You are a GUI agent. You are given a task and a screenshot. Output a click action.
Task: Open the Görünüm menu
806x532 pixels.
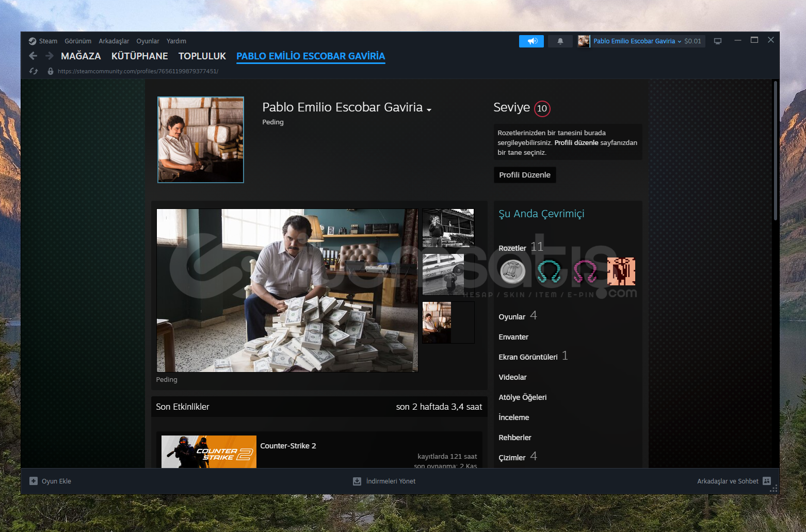[78, 41]
